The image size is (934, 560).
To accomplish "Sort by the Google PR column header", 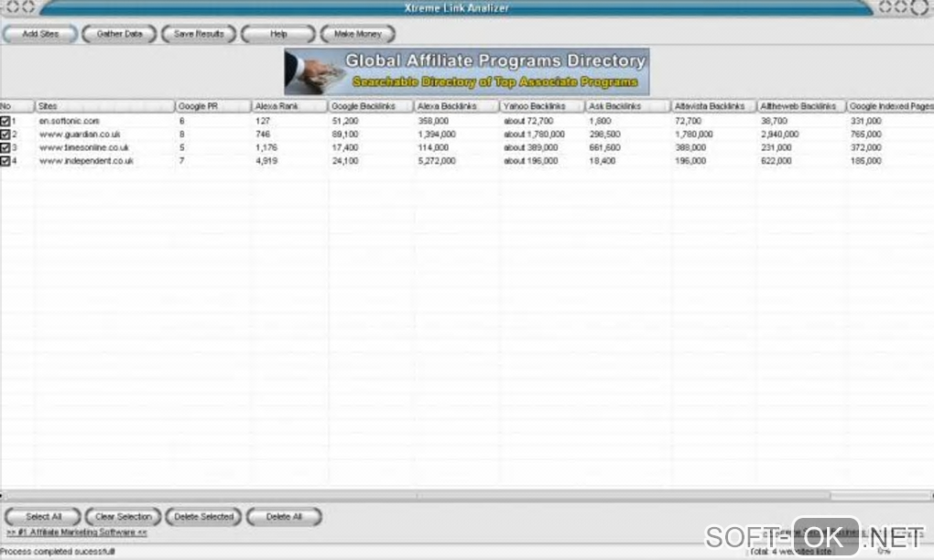I will coord(212,106).
